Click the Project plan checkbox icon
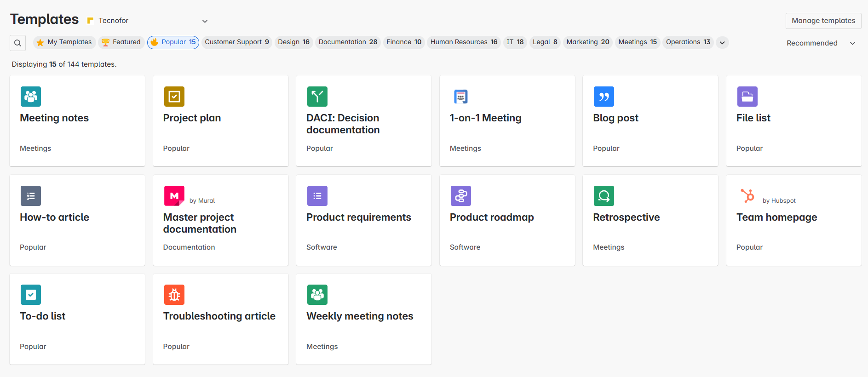 coord(174,97)
